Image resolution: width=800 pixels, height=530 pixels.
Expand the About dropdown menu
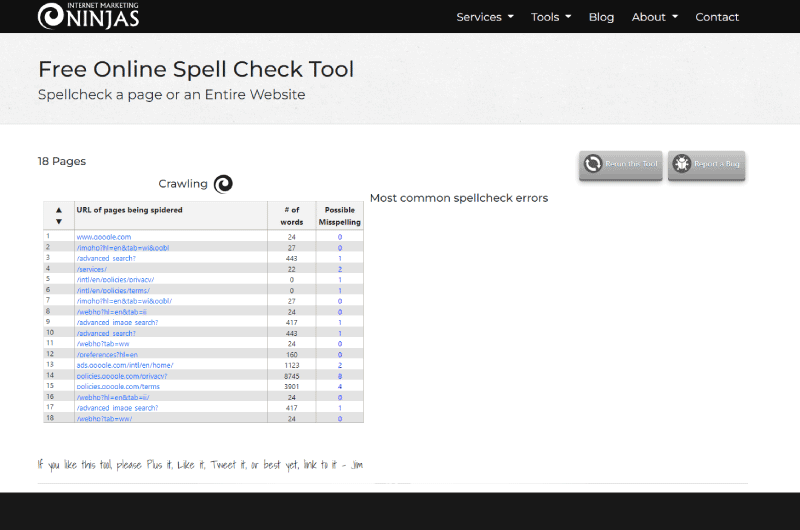click(x=654, y=17)
